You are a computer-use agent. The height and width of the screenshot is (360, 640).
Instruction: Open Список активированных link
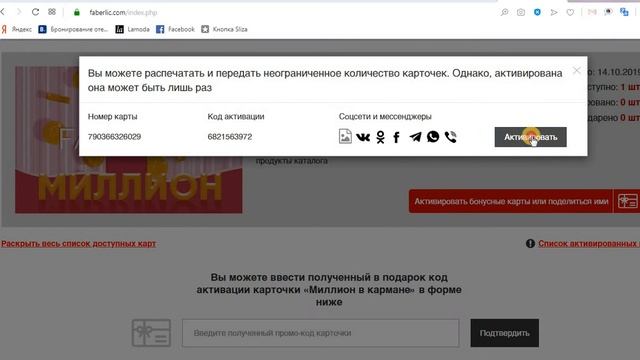pos(589,243)
